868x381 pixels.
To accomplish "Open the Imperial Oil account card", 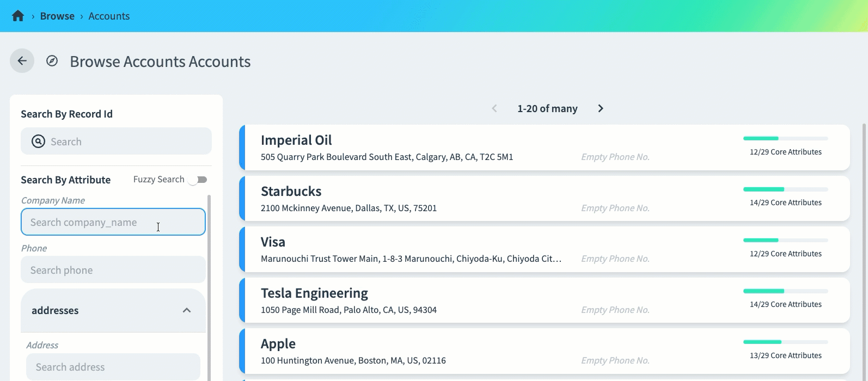I will (x=545, y=148).
